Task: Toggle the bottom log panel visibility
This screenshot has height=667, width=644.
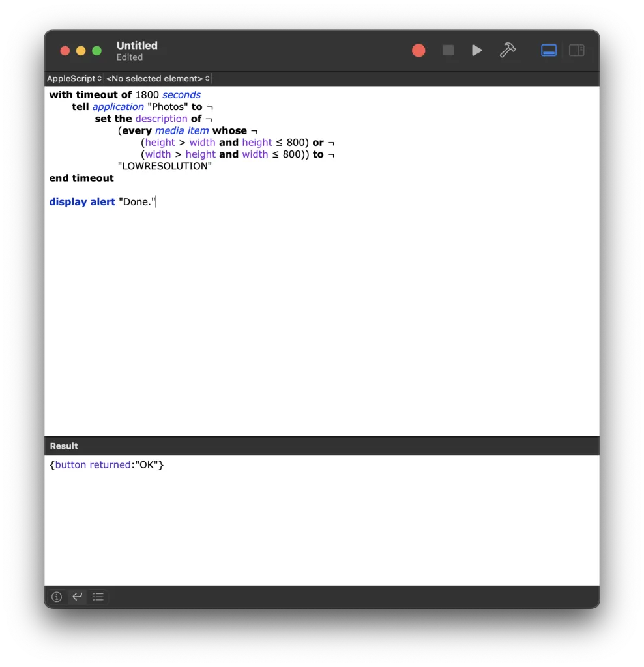Action: pyautogui.click(x=548, y=50)
